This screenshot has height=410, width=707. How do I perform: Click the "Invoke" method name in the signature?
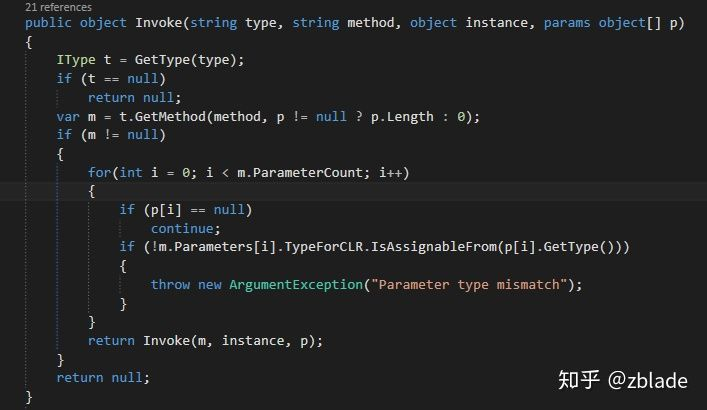[x=159, y=23]
